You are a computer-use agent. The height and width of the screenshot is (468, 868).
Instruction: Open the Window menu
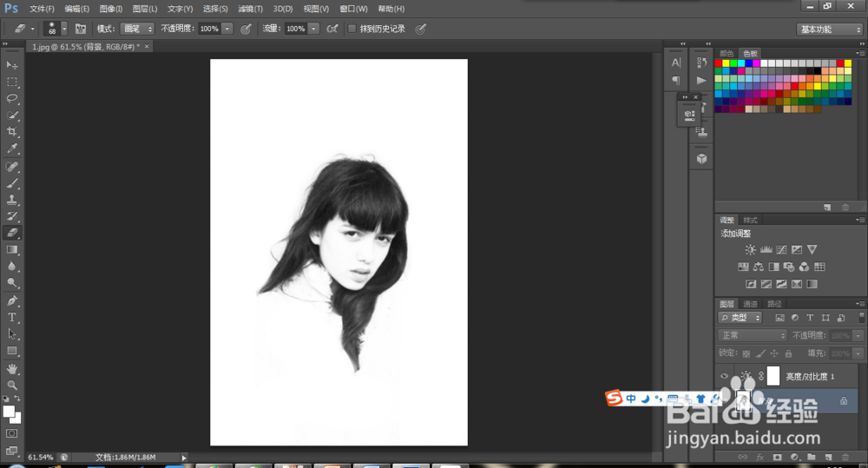tap(353, 9)
